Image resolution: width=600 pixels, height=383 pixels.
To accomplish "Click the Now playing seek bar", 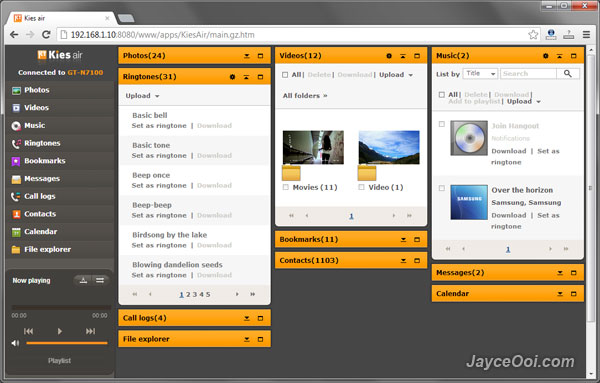I will coord(61,307).
